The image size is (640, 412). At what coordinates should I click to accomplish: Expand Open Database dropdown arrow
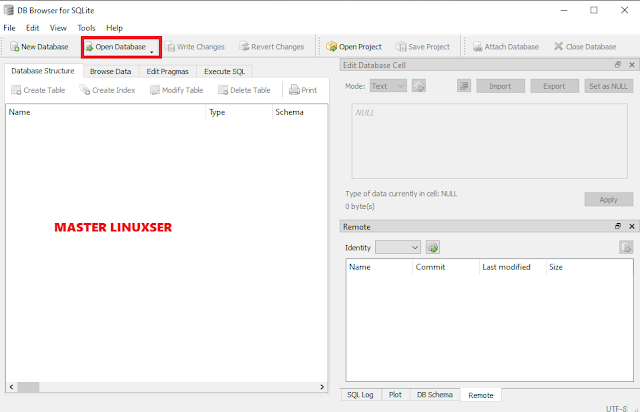[x=152, y=51]
